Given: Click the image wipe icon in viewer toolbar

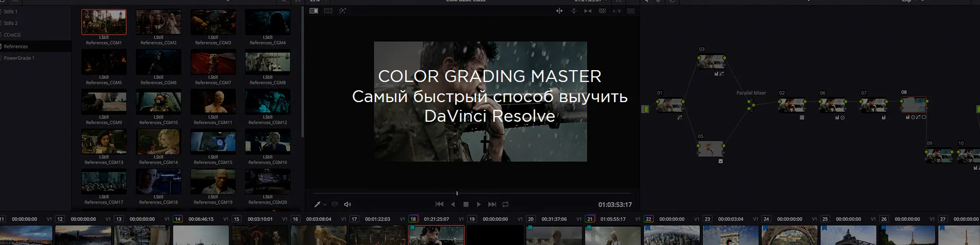Looking at the screenshot, I should point(313,11).
